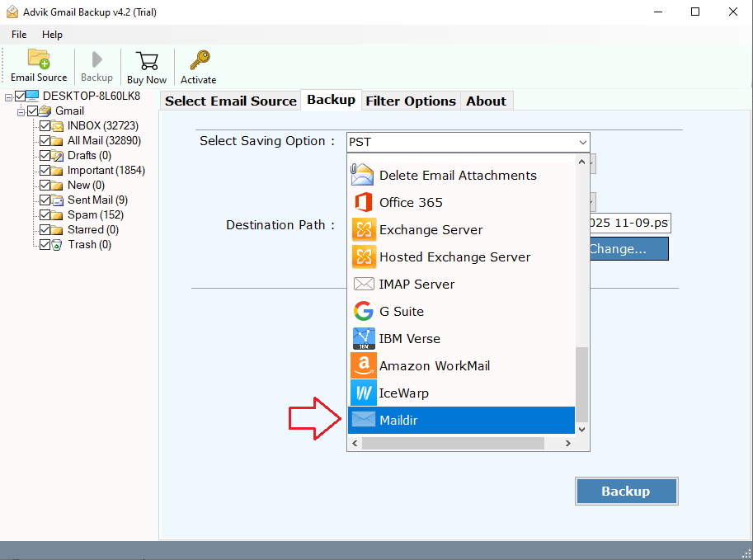The height and width of the screenshot is (560, 753).
Task: Click the Backup toolbar play icon
Action: (x=97, y=59)
